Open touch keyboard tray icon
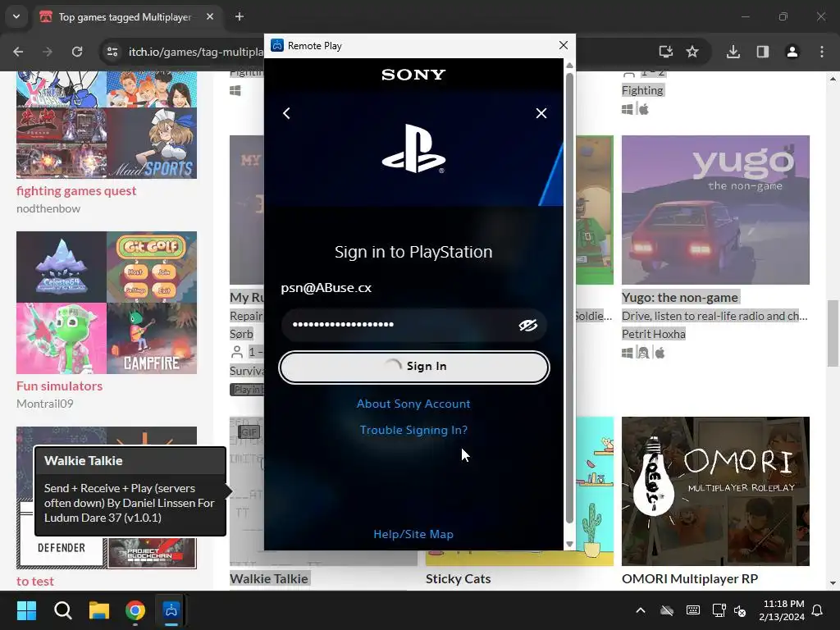Image resolution: width=840 pixels, height=630 pixels. point(692,610)
